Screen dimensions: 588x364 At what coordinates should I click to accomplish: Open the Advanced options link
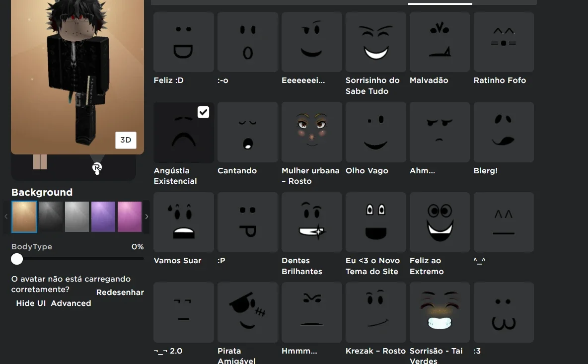coord(71,303)
